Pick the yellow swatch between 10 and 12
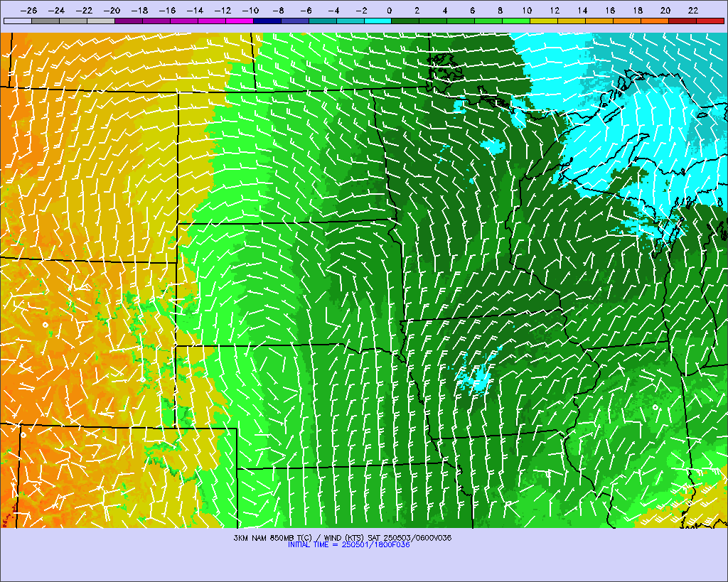 544,21
